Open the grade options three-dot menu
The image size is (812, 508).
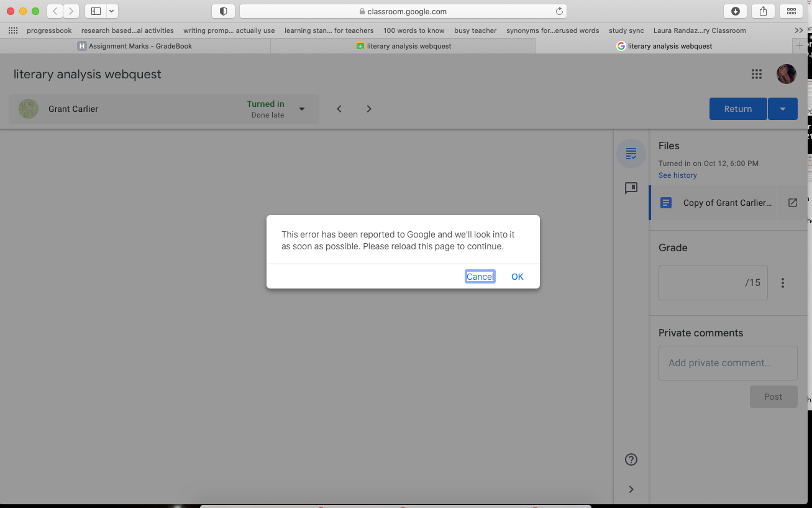(783, 283)
